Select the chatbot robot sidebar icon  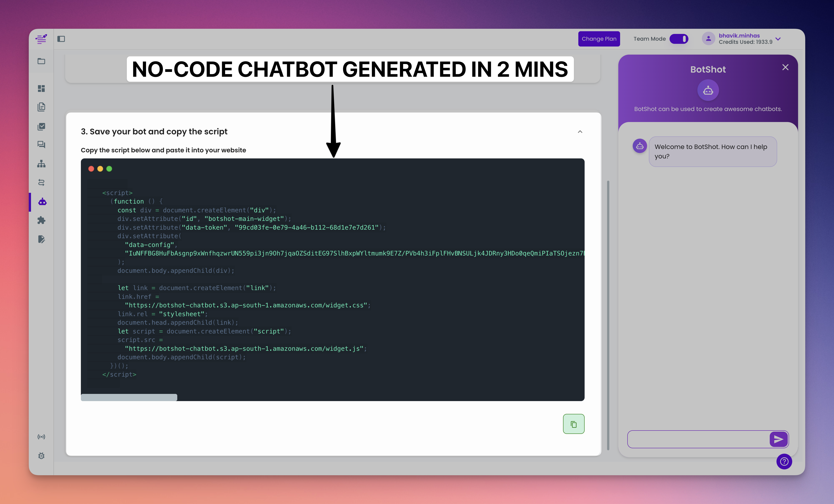pos(42,202)
